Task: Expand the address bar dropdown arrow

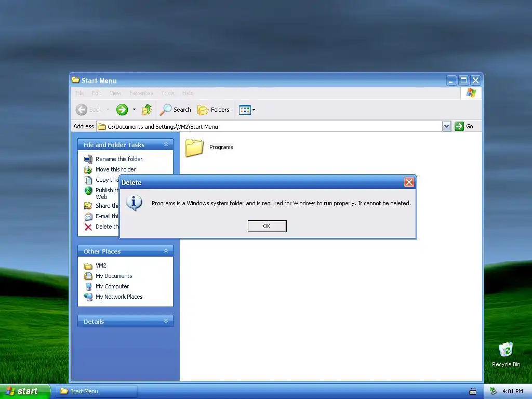Action: coord(446,127)
